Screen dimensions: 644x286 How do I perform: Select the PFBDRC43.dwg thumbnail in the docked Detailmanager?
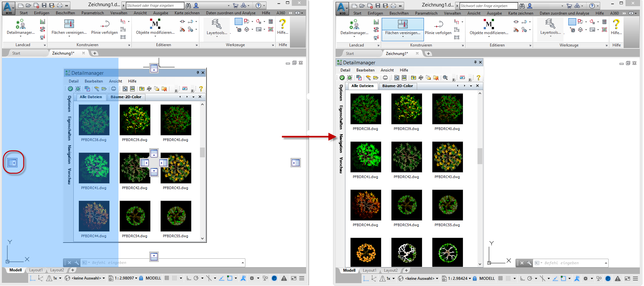[447, 157]
